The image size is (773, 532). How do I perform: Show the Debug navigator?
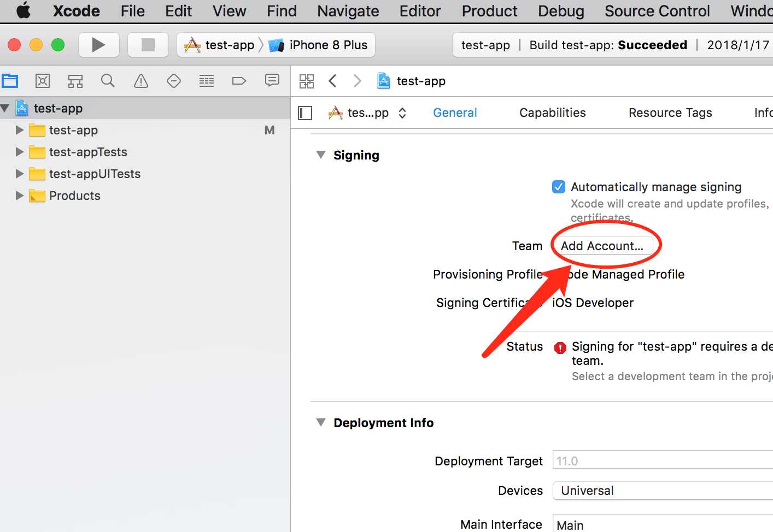pyautogui.click(x=207, y=81)
